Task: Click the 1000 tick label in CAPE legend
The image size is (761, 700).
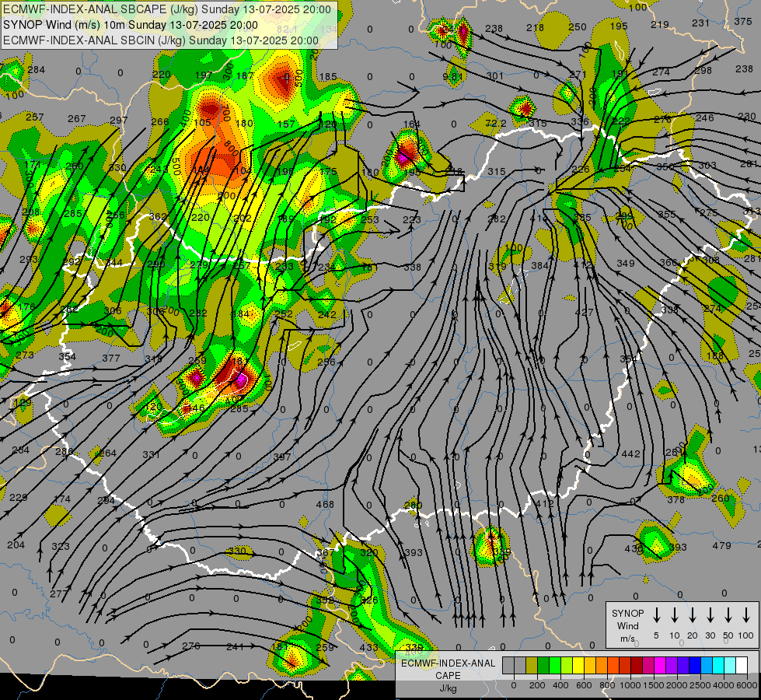Action: point(630,685)
